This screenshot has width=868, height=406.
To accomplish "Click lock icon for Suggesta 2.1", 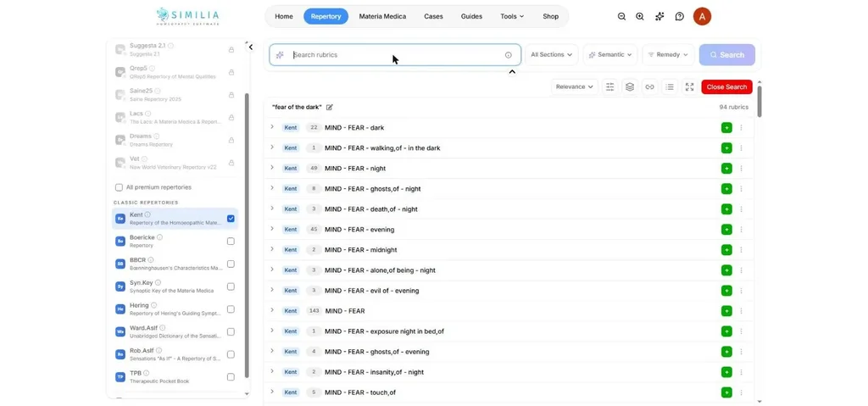I will pos(231,50).
